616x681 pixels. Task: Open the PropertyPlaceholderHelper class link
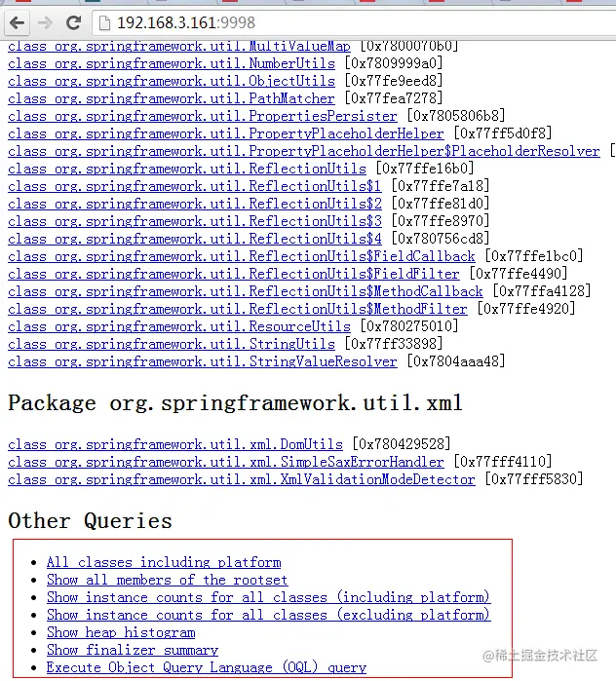pos(226,133)
